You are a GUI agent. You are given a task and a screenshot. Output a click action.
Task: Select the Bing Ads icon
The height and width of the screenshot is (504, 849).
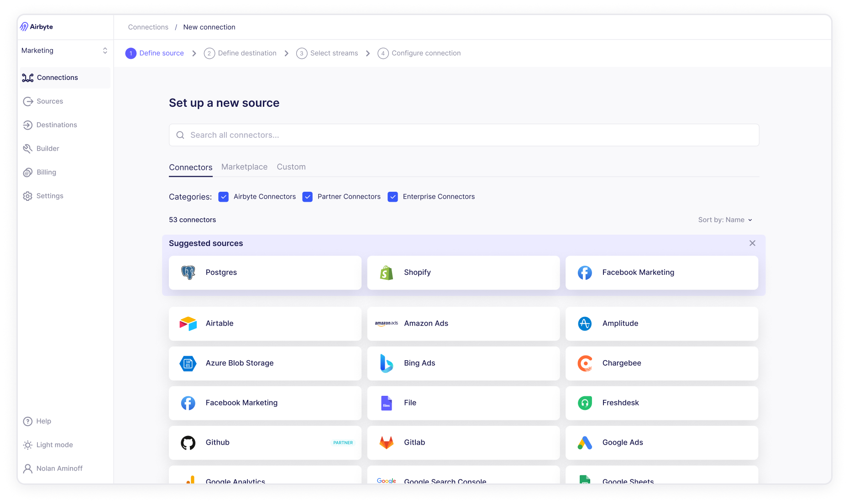[387, 363]
